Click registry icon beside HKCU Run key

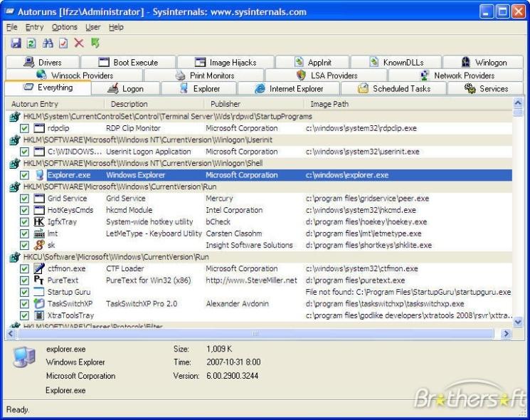(14, 257)
